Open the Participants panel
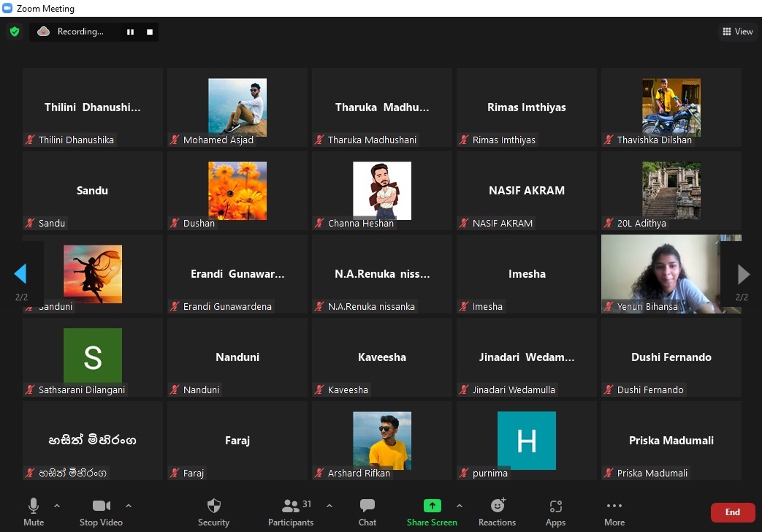The width and height of the screenshot is (762, 532). coord(291,512)
